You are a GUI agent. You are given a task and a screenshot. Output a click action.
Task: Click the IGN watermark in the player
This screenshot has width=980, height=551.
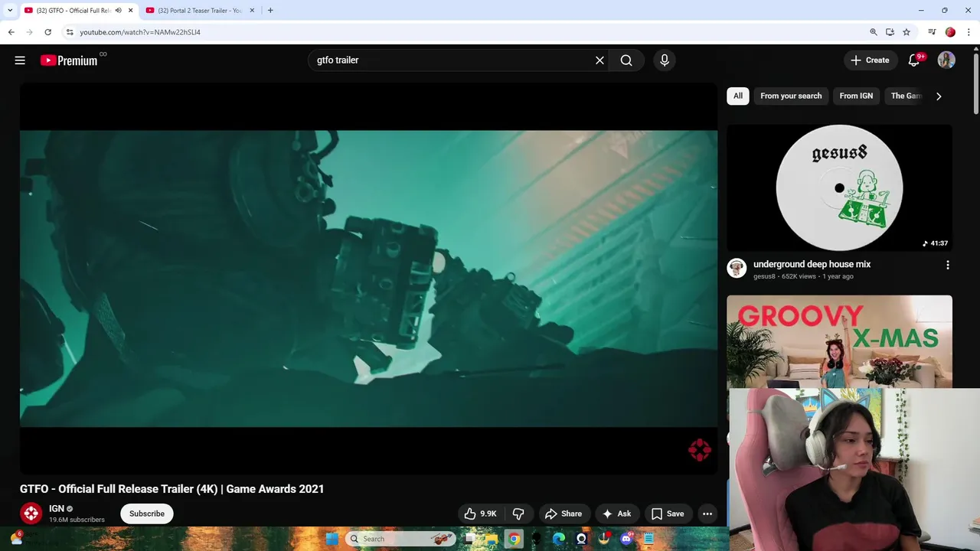tap(699, 450)
